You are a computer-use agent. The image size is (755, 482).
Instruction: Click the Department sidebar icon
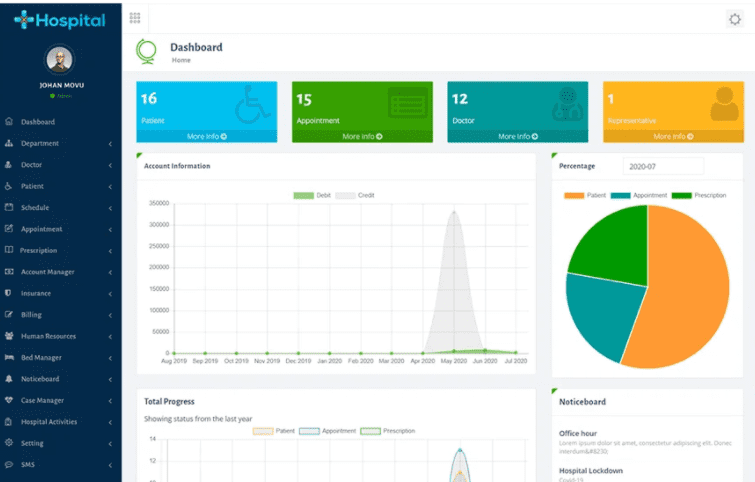[x=9, y=143]
